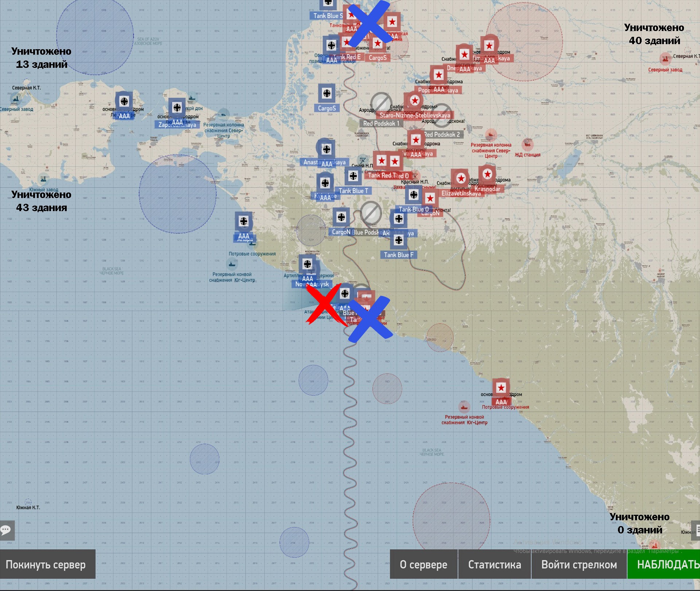
Task: Click the disabled Red Podskok 1 icon
Action: pos(381,103)
